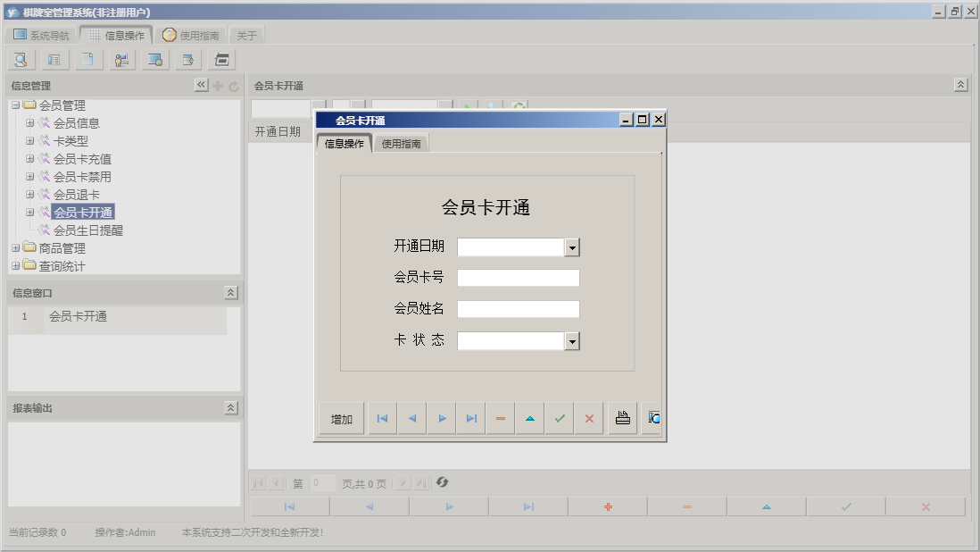Confirm with the green check icon
980x552 pixels.
(x=560, y=417)
